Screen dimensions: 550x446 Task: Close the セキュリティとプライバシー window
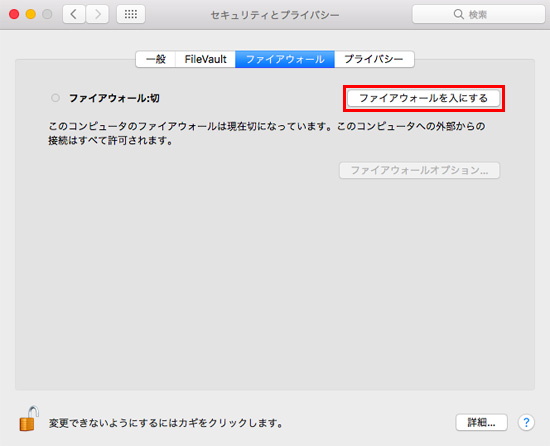point(14,14)
